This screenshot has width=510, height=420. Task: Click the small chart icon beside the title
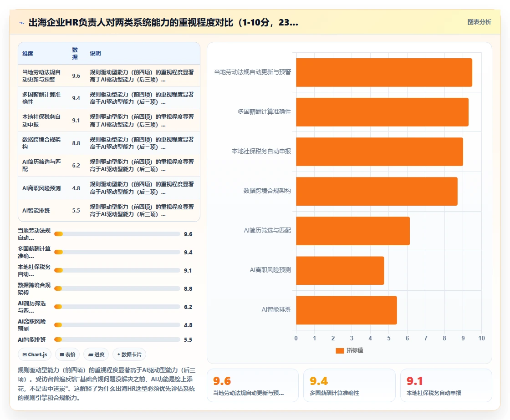(22, 23)
